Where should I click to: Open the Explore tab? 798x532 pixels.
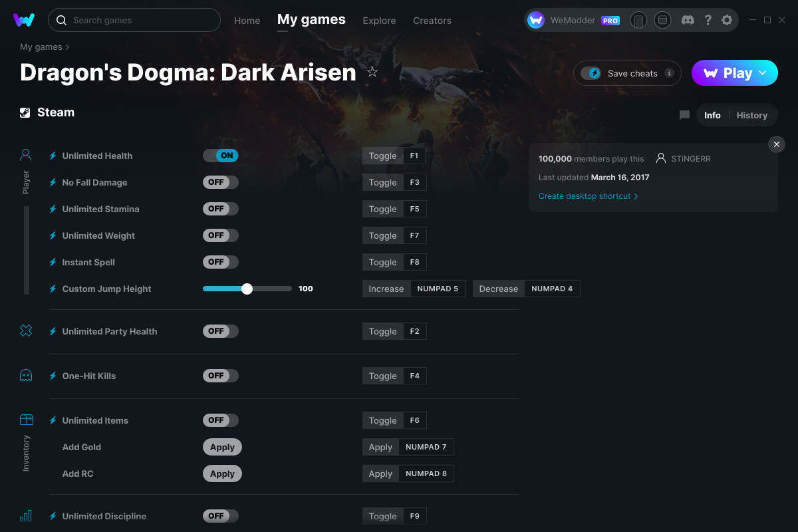click(x=379, y=21)
